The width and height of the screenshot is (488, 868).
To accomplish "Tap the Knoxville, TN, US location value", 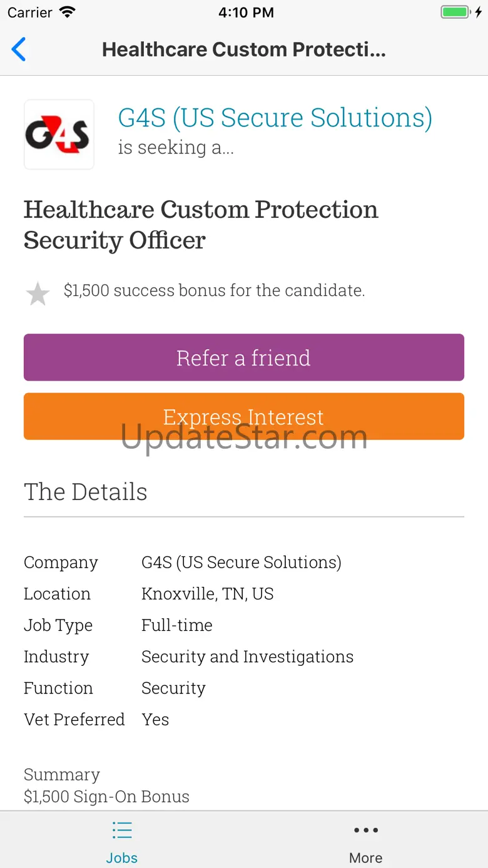I will point(208,594).
